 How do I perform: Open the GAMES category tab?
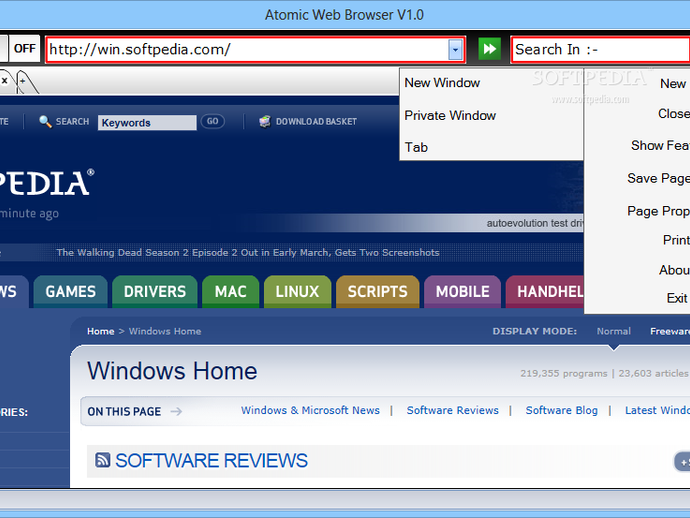(70, 291)
